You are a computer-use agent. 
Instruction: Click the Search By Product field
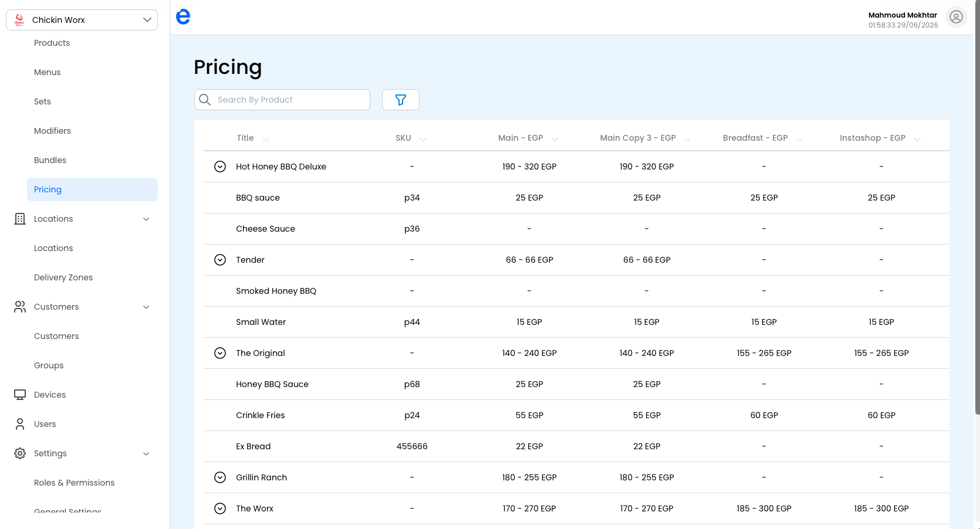point(282,100)
